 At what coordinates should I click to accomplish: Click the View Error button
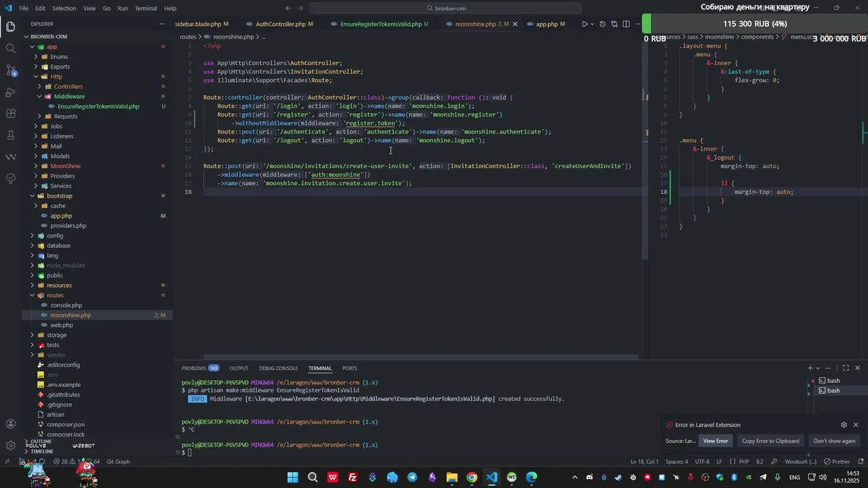(x=715, y=441)
